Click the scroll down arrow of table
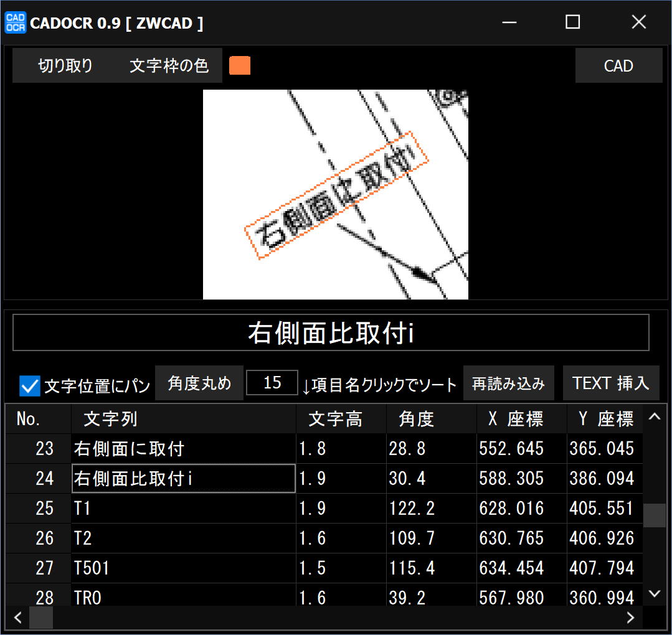 point(655,594)
